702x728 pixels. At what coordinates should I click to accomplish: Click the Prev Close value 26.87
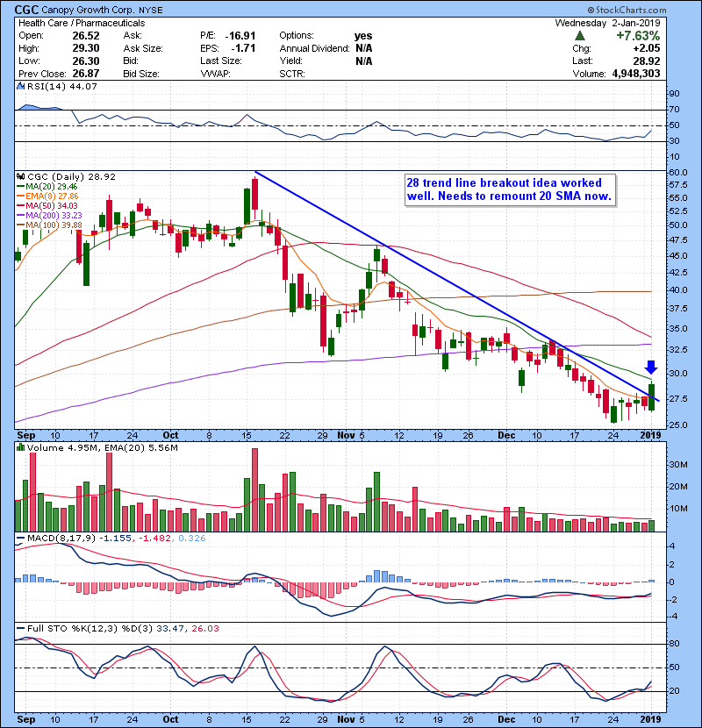(86, 74)
